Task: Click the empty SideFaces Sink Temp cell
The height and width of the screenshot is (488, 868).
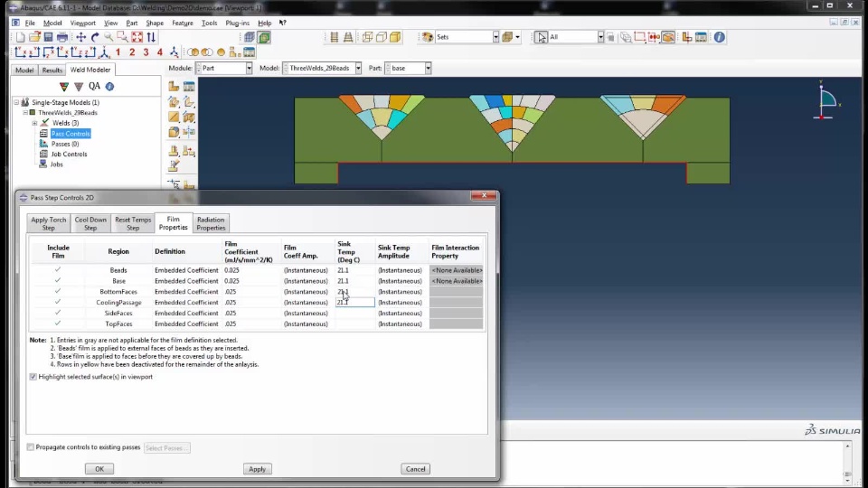Action: point(354,313)
